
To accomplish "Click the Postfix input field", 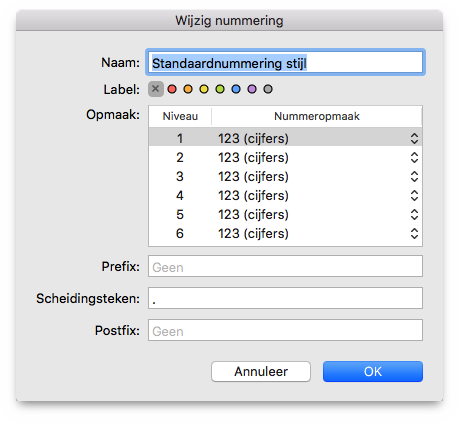I will click(x=285, y=330).
